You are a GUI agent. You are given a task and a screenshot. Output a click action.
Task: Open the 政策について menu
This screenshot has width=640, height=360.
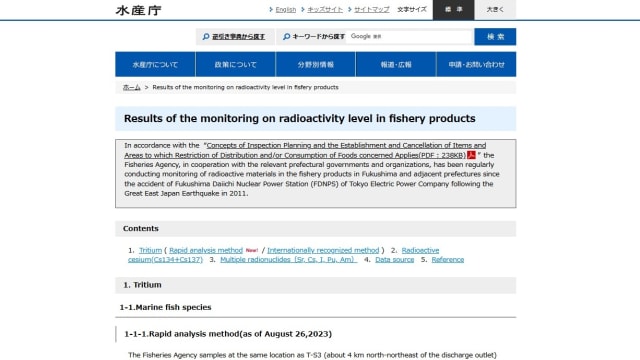pos(236,64)
